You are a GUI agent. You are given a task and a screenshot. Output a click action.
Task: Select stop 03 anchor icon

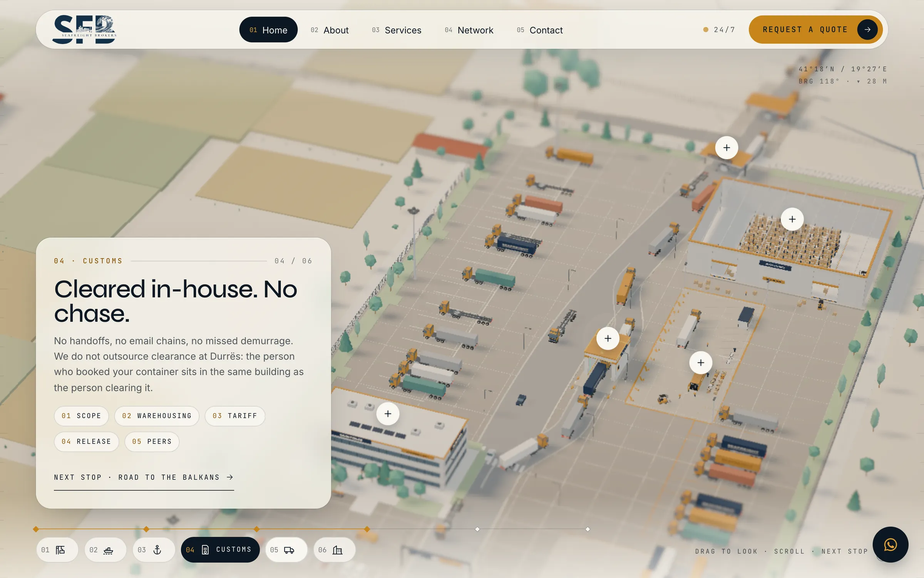pyautogui.click(x=154, y=550)
